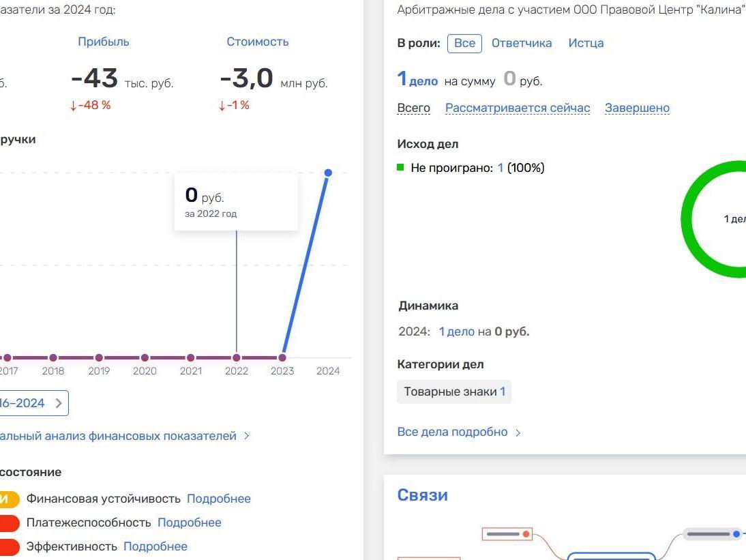
Task: Click the 'Всего' cases filter
Action: (414, 108)
